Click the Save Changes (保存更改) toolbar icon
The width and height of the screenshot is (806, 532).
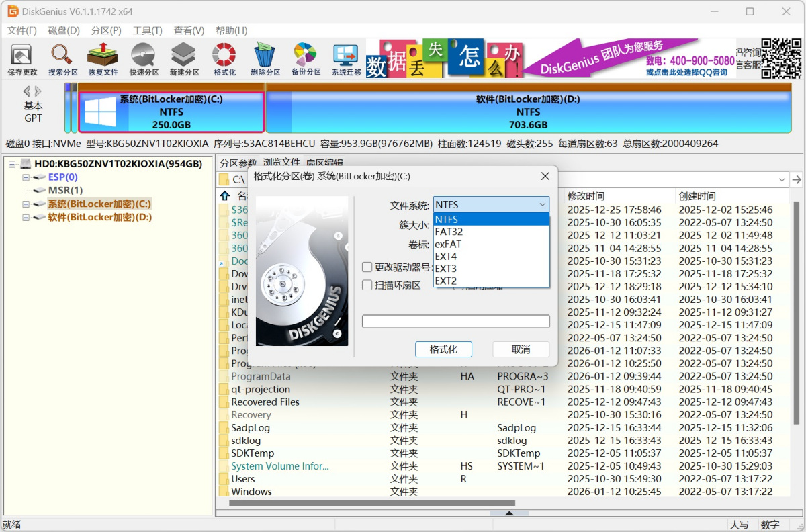click(22, 59)
